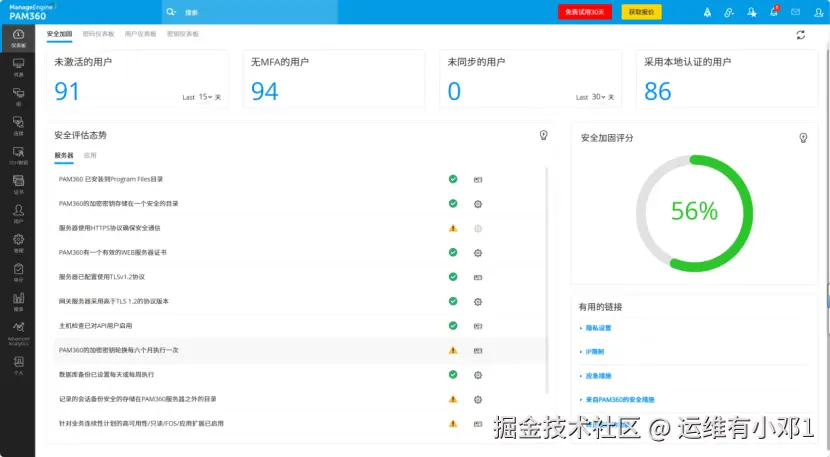This screenshot has width=830, height=457.
Task: Click the security assessment list scrollbar
Action: tap(546, 281)
